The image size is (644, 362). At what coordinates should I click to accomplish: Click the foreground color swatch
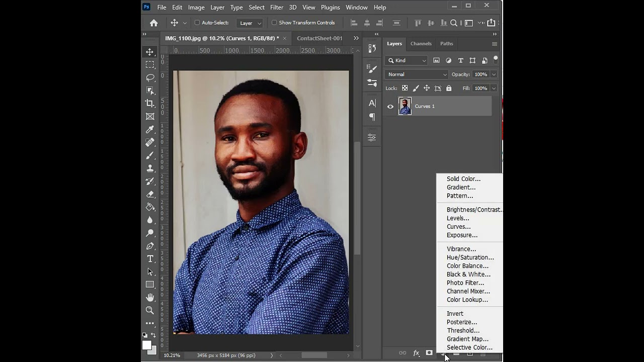[147, 345]
